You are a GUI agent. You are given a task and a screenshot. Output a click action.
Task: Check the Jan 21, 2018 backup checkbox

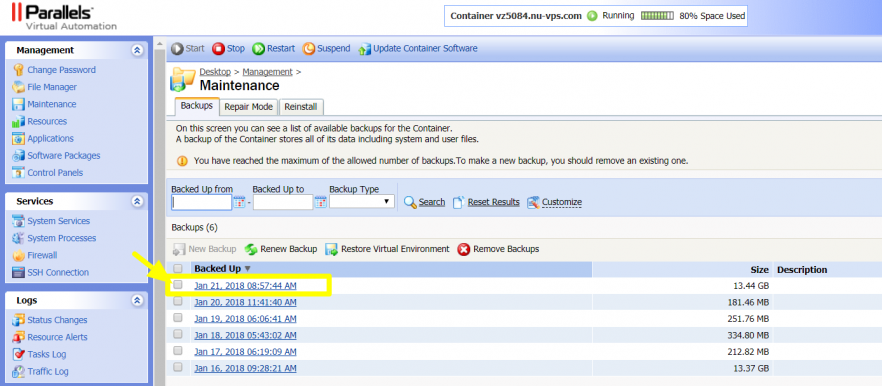tap(178, 285)
